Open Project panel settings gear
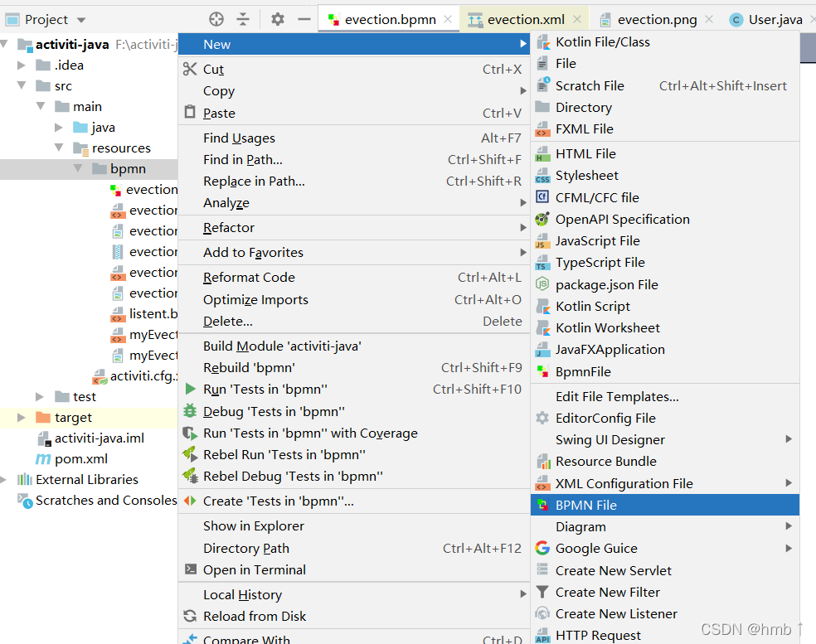 (x=278, y=19)
